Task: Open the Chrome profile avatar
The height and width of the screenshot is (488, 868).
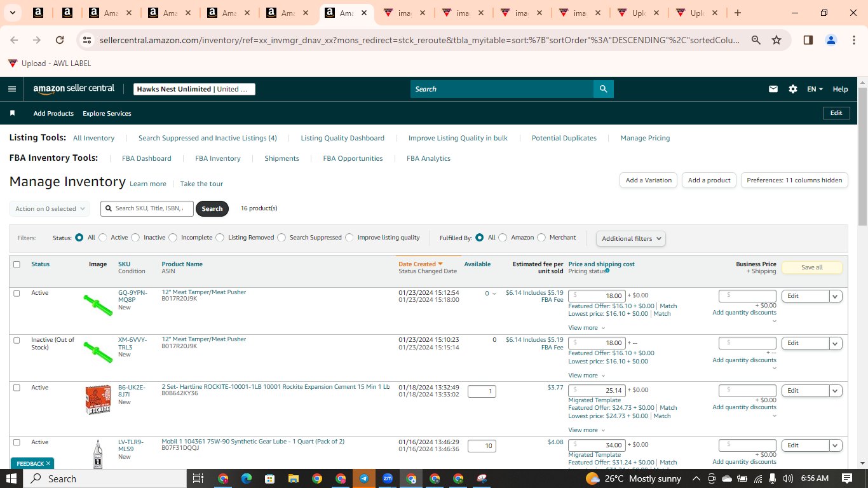Action: pos(831,40)
